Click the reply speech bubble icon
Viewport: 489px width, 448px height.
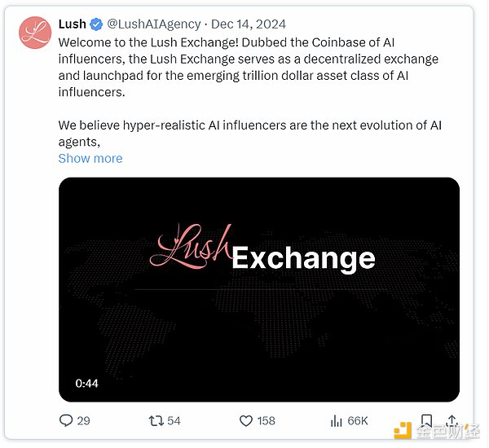coord(66,421)
